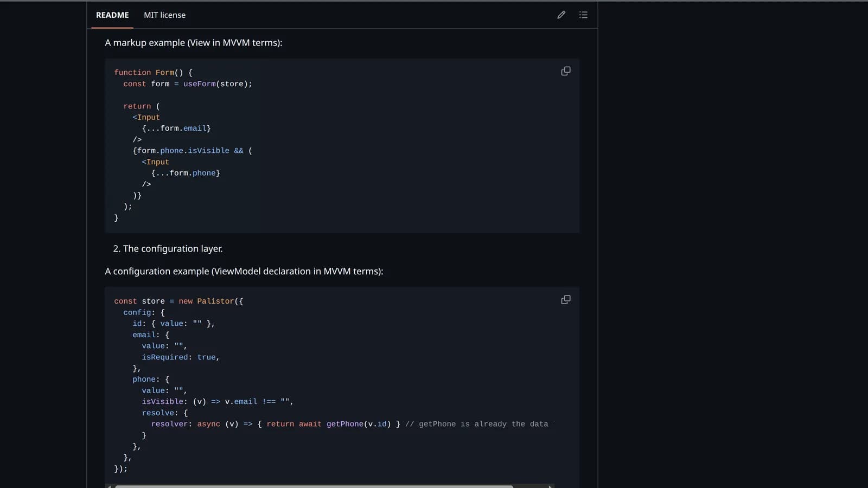Click the line 'resolve: {'
This screenshot has height=488, width=868.
(x=165, y=413)
